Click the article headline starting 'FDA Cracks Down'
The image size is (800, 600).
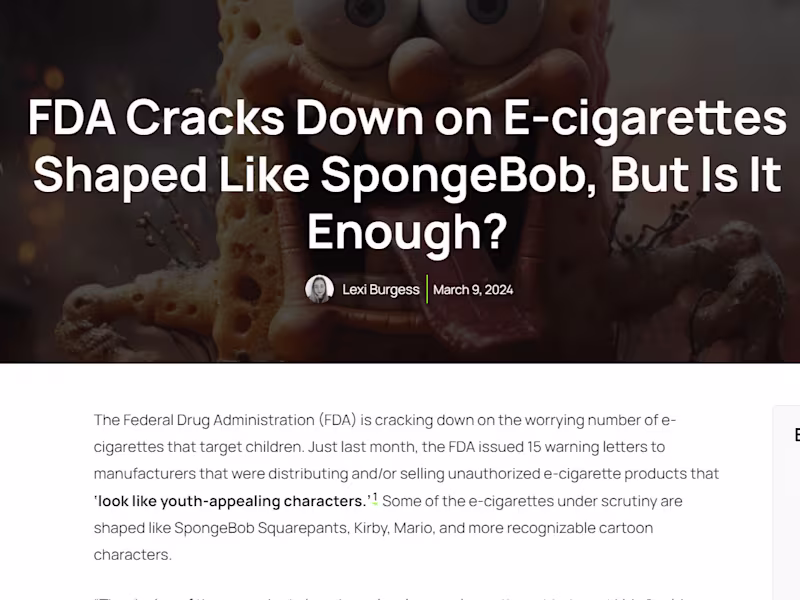tap(407, 174)
